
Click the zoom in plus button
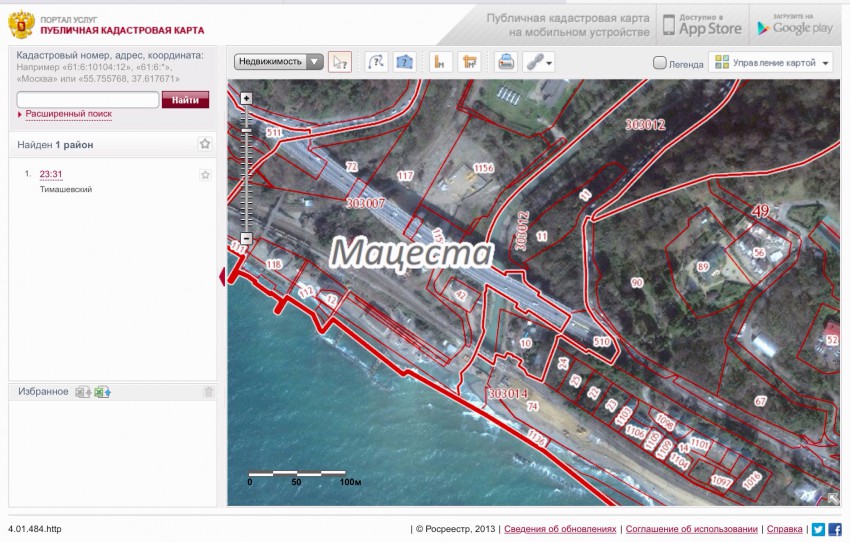246,99
